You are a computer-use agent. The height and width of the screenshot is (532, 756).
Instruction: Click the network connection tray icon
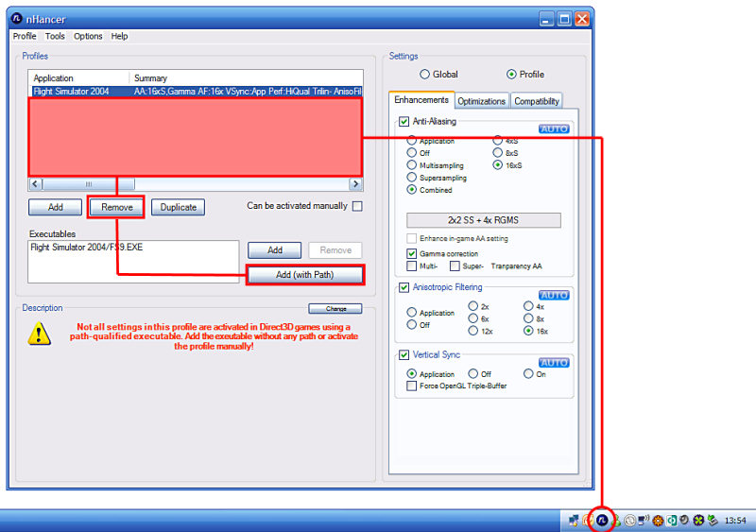(574, 520)
